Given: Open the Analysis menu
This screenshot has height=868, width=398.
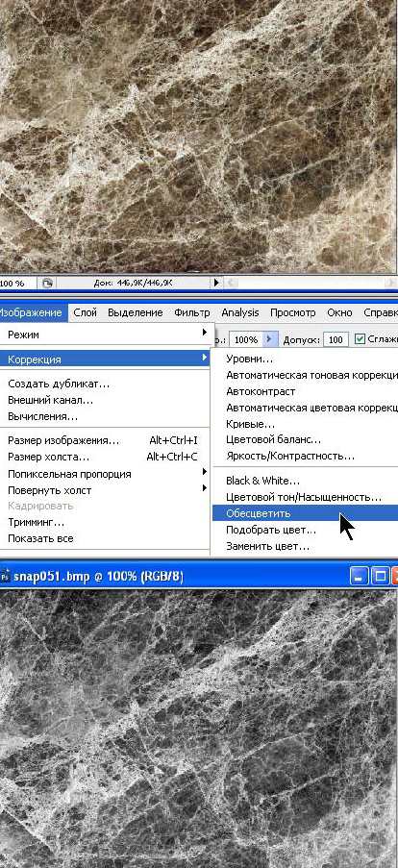Looking at the screenshot, I should coord(239,312).
